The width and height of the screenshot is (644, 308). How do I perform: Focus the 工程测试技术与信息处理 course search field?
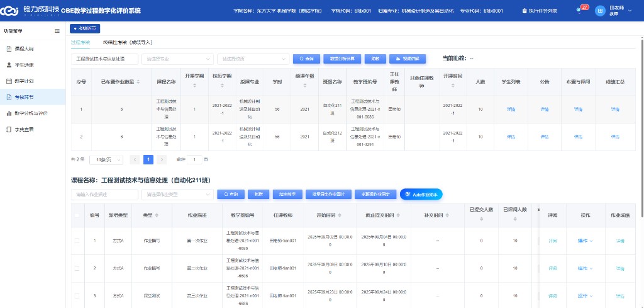click(x=105, y=59)
